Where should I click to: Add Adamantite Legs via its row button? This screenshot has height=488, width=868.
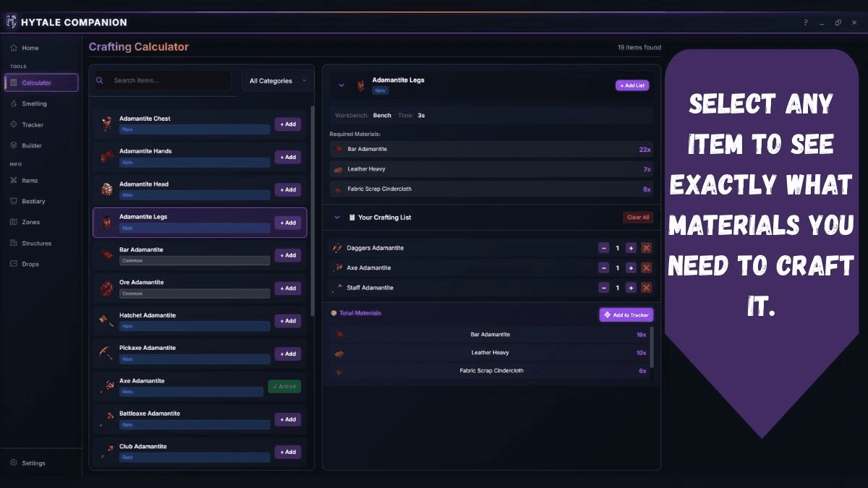click(x=288, y=223)
